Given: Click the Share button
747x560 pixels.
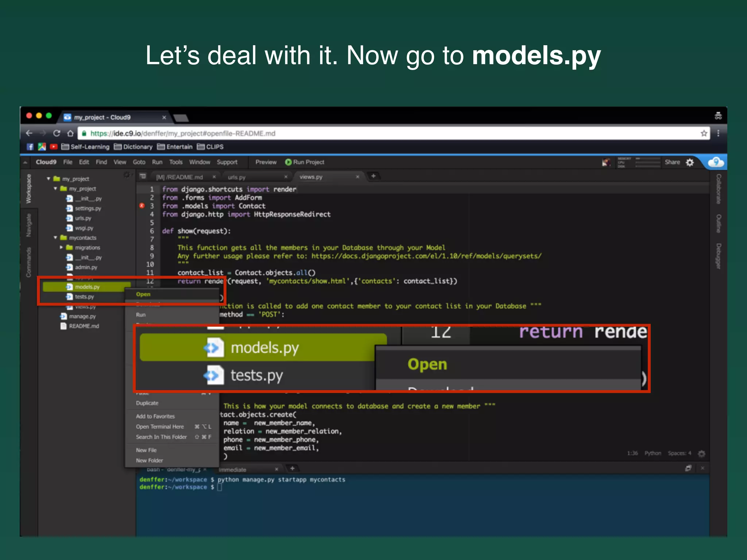Looking at the screenshot, I should pos(672,162).
